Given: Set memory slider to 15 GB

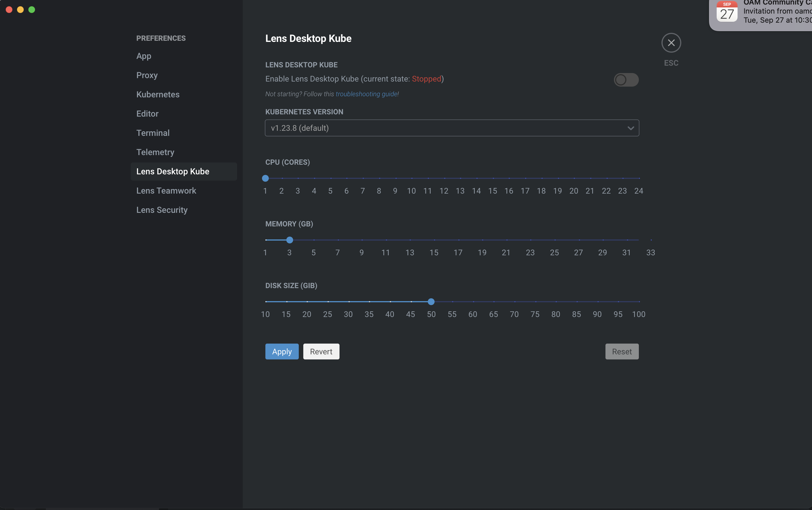Looking at the screenshot, I should coord(434,240).
